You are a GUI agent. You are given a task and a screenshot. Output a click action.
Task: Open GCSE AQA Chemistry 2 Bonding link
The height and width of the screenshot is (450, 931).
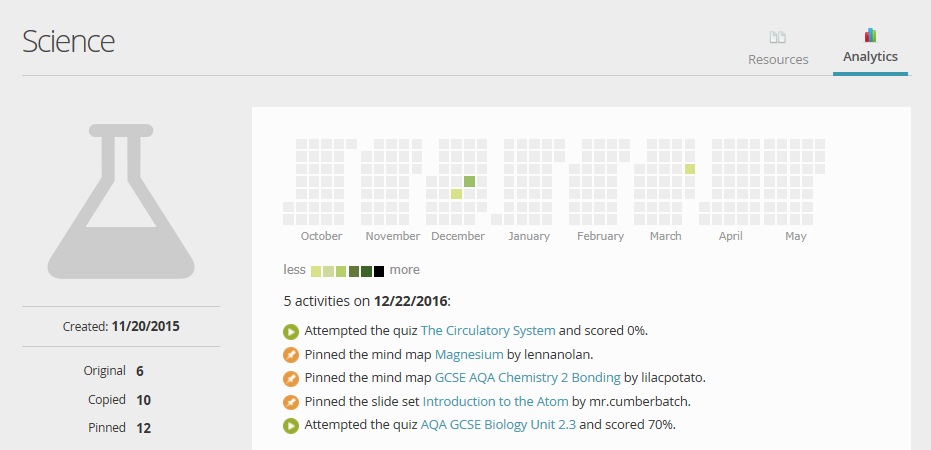coord(528,378)
